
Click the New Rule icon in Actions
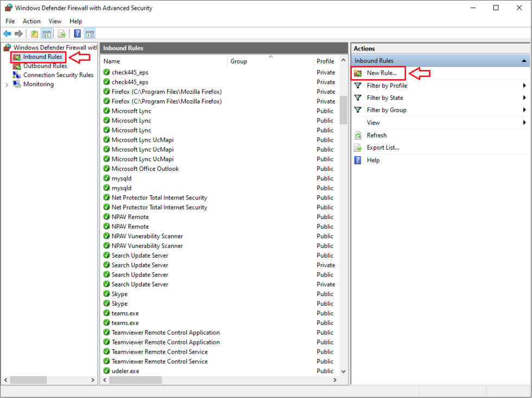358,73
